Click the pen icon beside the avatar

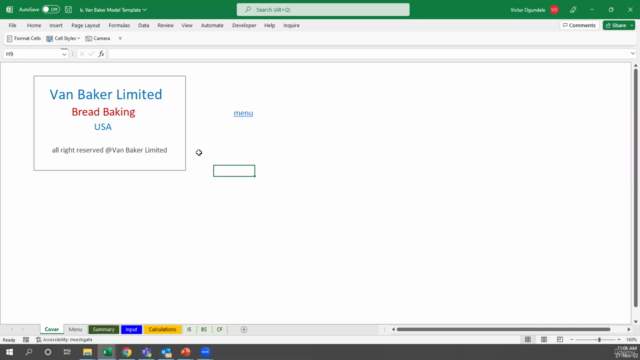point(573,10)
